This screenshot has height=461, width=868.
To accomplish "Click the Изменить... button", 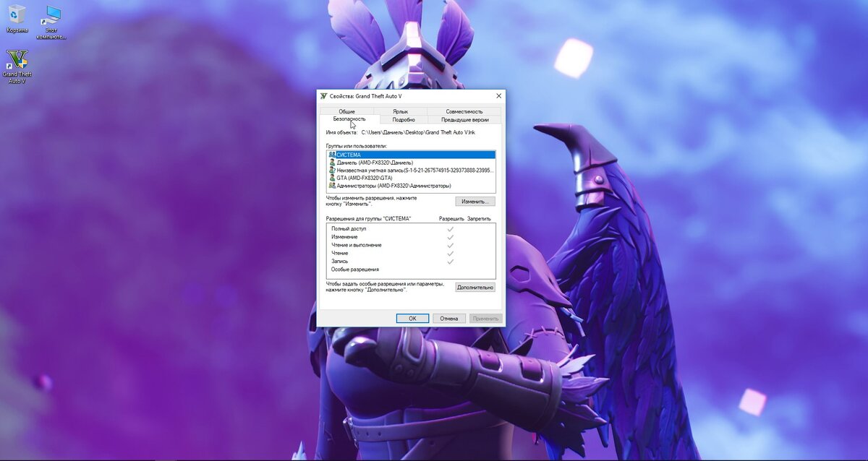I will tap(475, 202).
